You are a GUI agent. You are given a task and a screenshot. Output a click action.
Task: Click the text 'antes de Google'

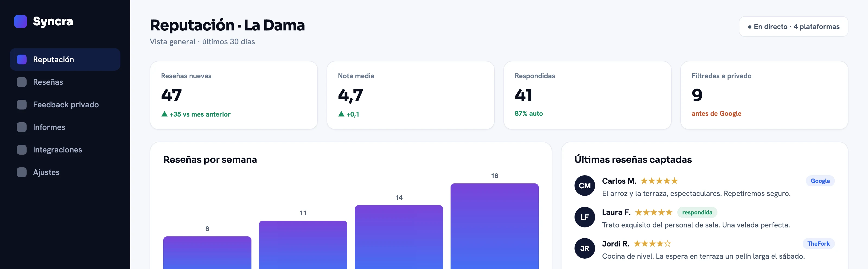pyautogui.click(x=716, y=114)
